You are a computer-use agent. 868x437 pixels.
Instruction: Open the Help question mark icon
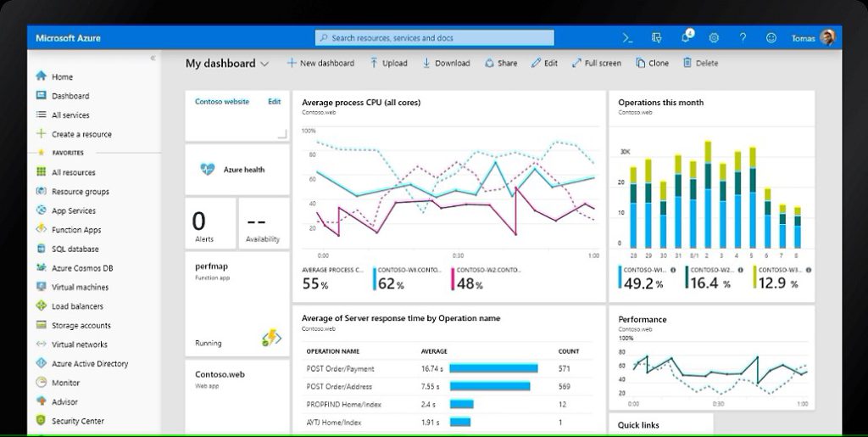coord(743,37)
